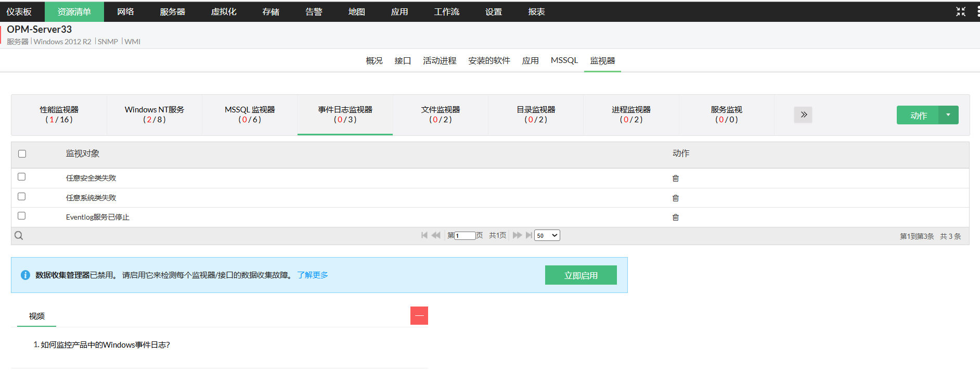The height and width of the screenshot is (370, 980).
Task: Click the Eventlog服务已停止 monitor name
Action: pyautogui.click(x=98, y=217)
